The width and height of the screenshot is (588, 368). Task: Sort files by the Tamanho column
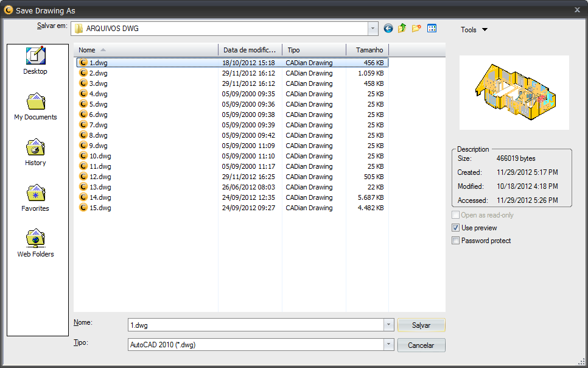(x=368, y=50)
